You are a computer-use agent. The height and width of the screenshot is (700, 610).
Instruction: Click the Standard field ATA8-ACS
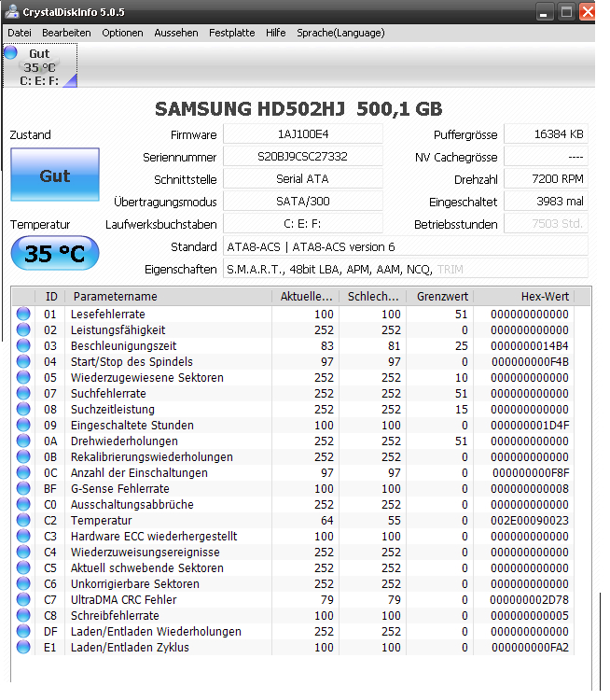click(x=406, y=246)
